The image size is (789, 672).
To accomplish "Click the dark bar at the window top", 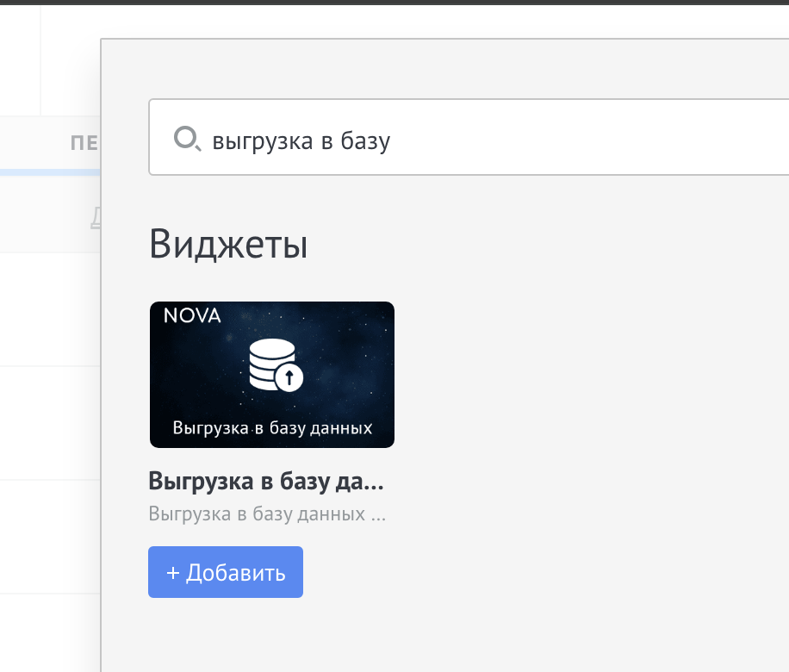I will [x=394, y=3].
